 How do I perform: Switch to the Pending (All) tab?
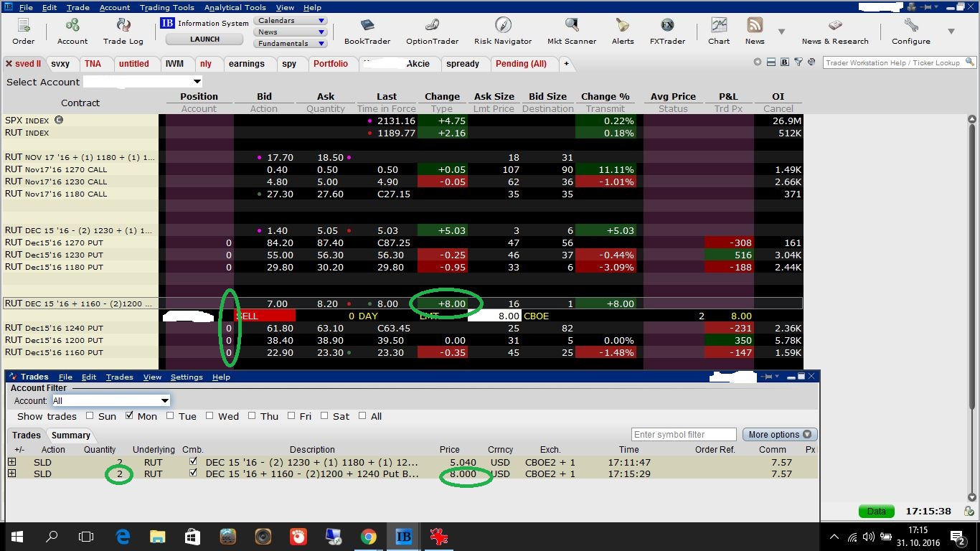pyautogui.click(x=521, y=64)
